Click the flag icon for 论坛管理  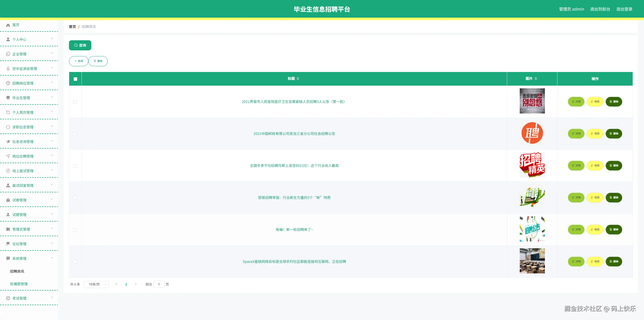pyautogui.click(x=8, y=244)
